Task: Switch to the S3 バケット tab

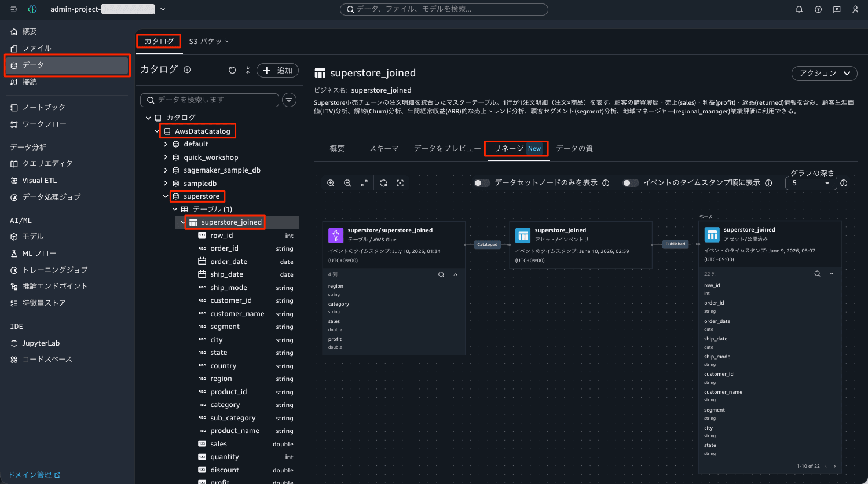Action: click(209, 41)
